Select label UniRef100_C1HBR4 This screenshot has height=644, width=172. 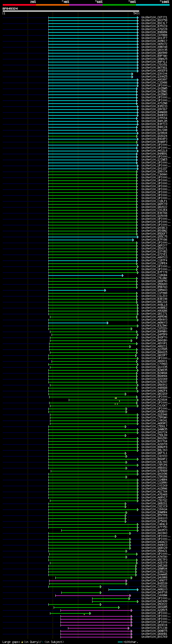coord(154,480)
